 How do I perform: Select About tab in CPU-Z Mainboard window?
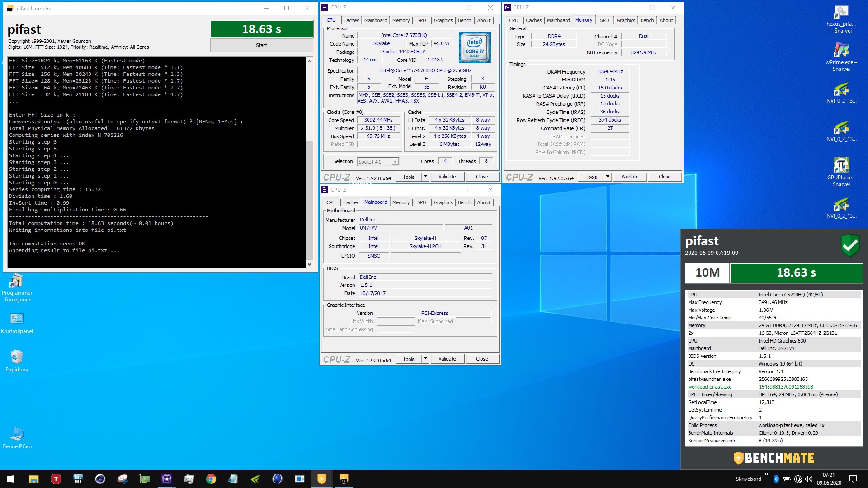484,202
